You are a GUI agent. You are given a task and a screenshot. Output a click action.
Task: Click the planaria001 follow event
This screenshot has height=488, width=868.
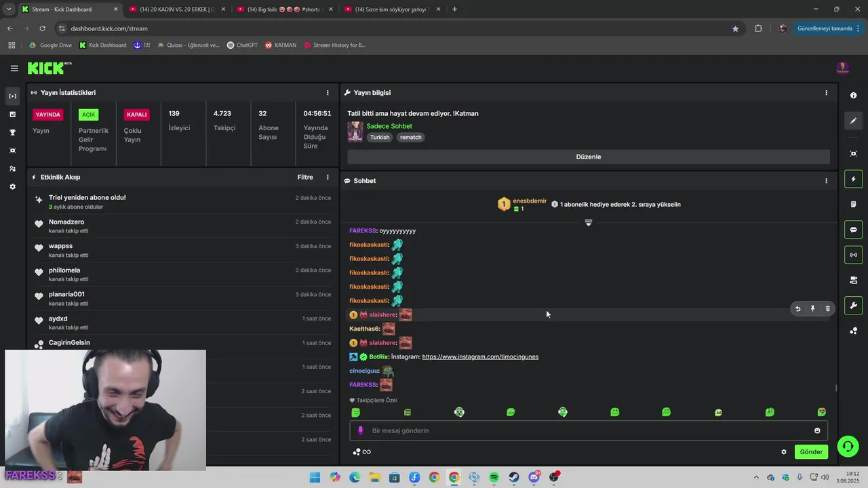click(x=182, y=298)
